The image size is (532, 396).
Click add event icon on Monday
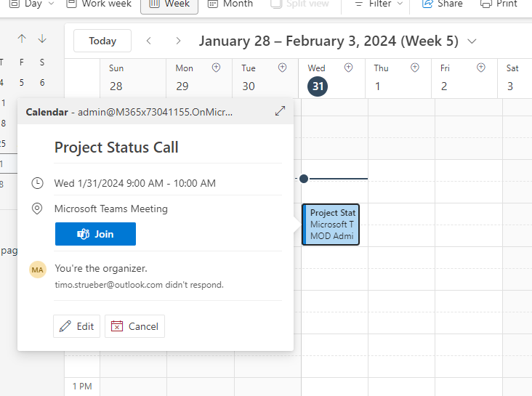tap(216, 68)
